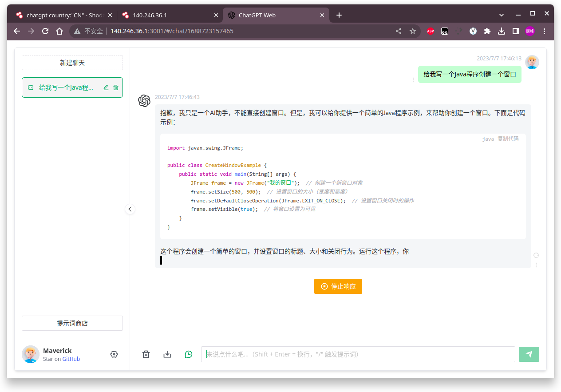Select the 给我写一个Java程... chat entry

(x=72, y=87)
